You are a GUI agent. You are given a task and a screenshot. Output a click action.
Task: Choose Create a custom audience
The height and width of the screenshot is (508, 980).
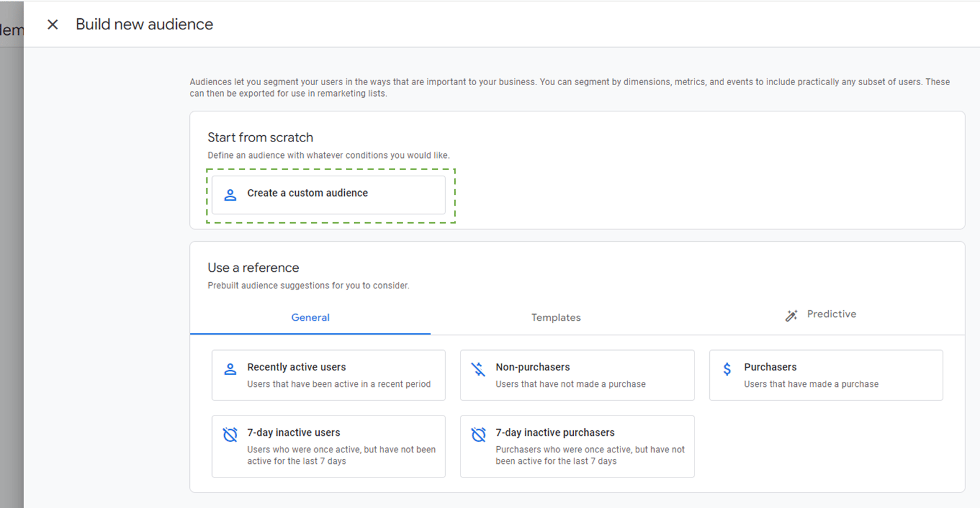(307, 193)
